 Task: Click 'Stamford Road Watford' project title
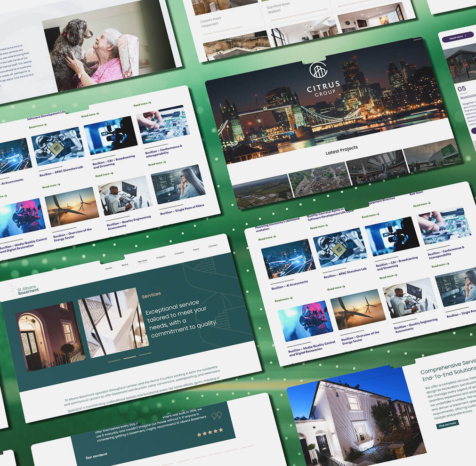point(278,8)
